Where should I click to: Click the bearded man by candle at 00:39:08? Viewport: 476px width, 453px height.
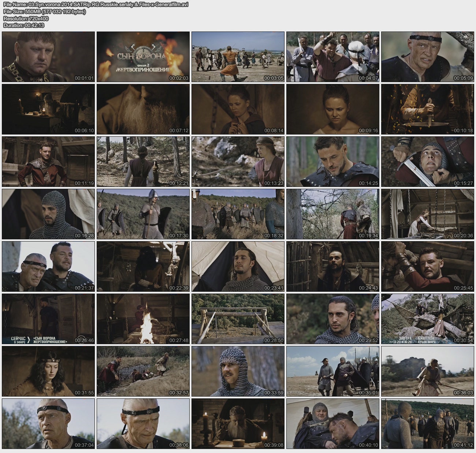click(x=238, y=424)
